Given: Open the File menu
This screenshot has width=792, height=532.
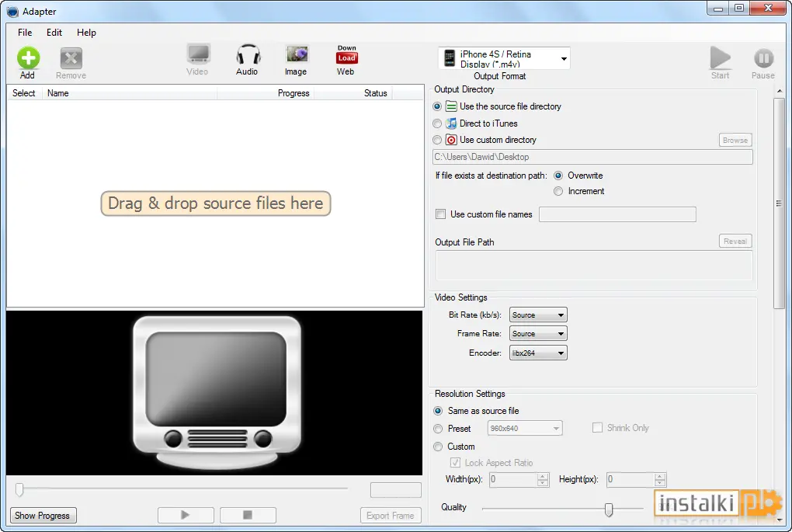Looking at the screenshot, I should click(x=25, y=33).
